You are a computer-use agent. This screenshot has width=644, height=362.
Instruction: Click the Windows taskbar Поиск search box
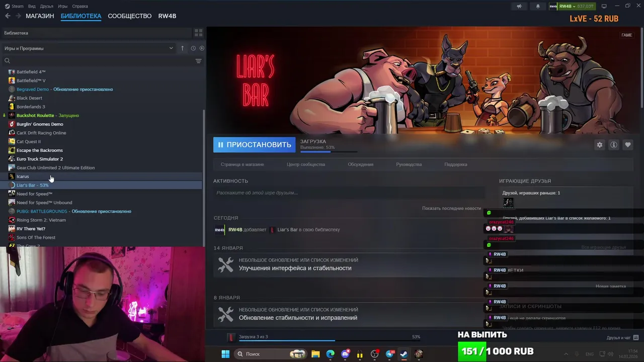[271, 354]
